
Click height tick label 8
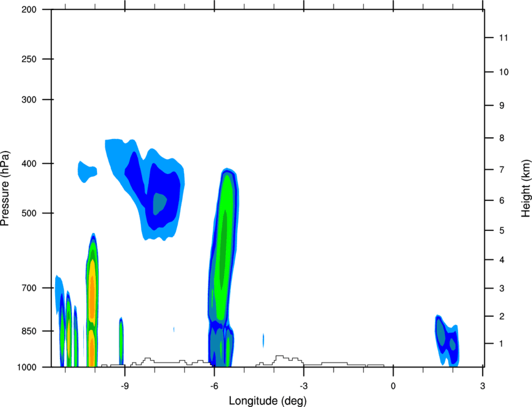pos(501,138)
